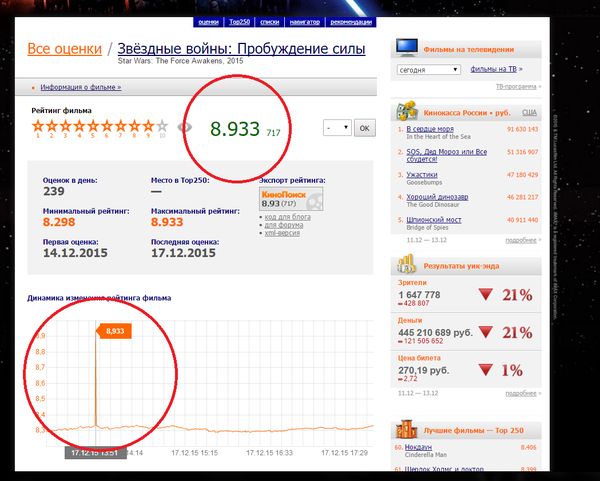Select the tenth gray rating star

click(162, 126)
